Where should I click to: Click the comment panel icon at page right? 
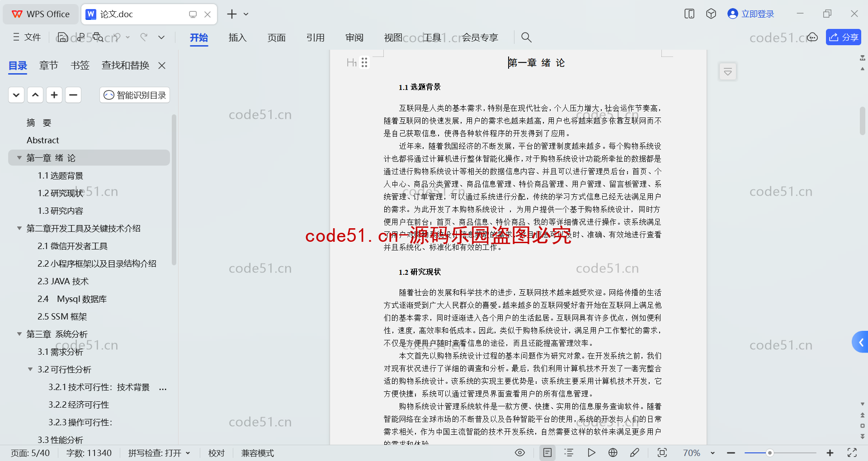point(728,71)
